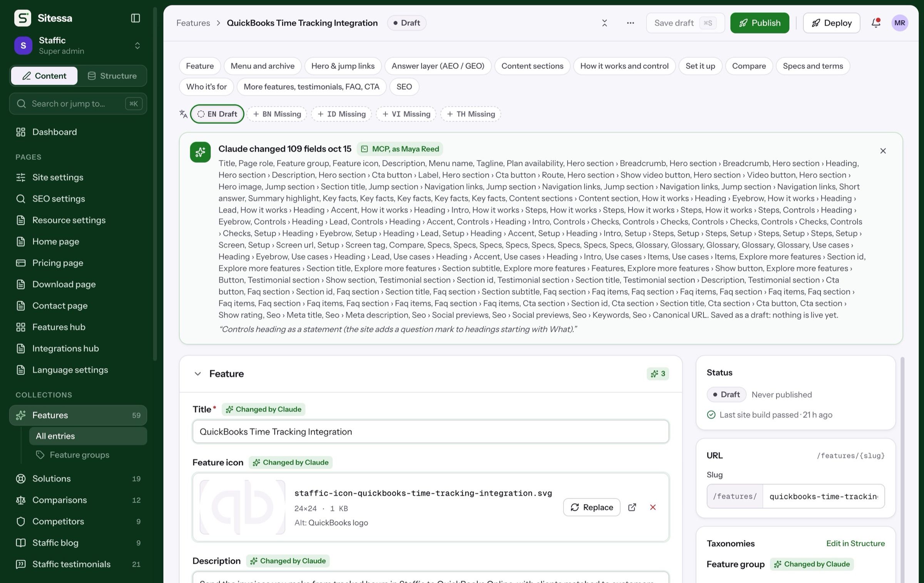Add the BN Missing translation
The width and height of the screenshot is (924, 583).
277,114
